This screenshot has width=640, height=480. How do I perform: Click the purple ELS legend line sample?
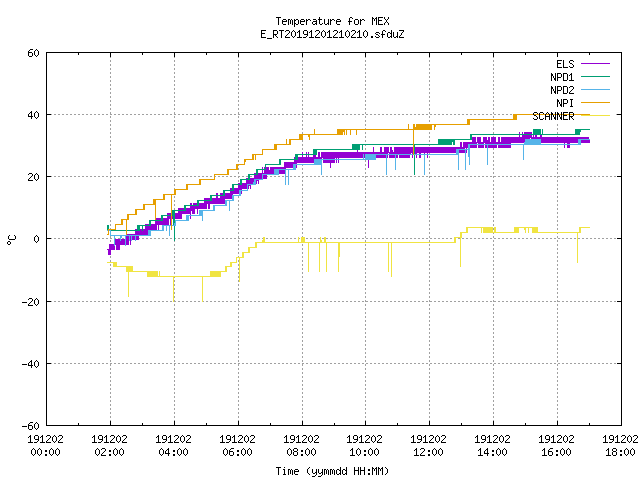tap(595, 64)
